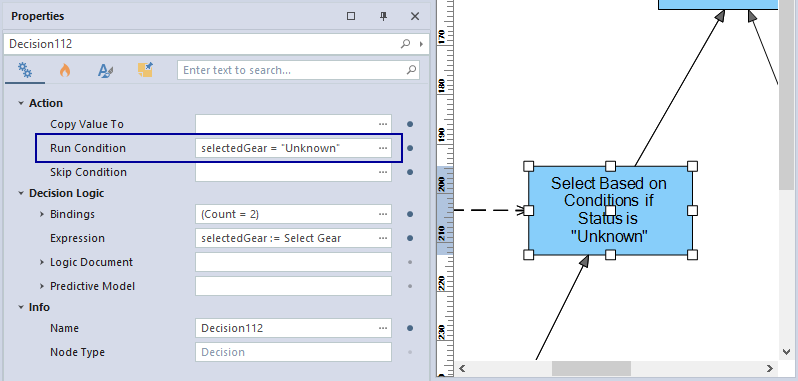The image size is (798, 381).
Task: Click the marker dot beside Run Condition
Action: point(410,148)
